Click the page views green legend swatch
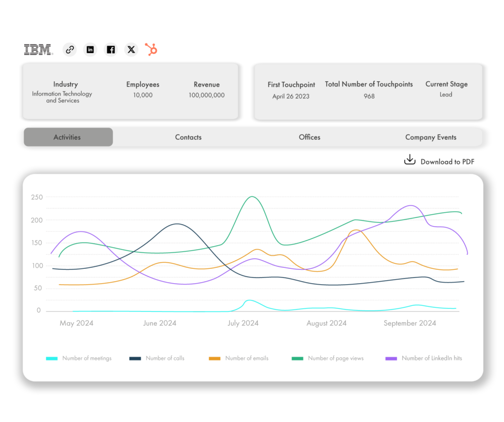This screenshot has width=504, height=422. click(297, 358)
